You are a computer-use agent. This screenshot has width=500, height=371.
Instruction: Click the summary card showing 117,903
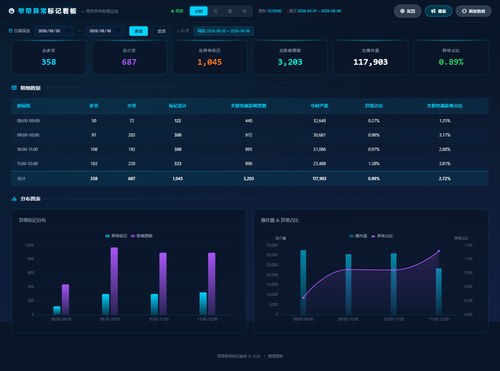coord(371,57)
